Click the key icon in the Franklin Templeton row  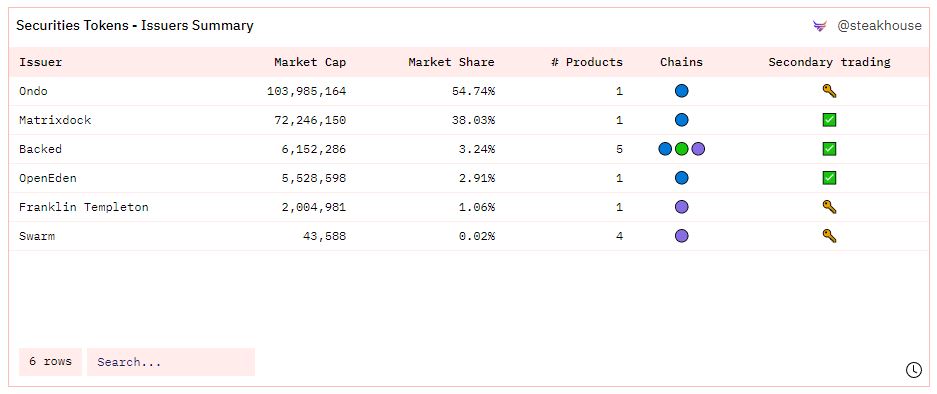pyautogui.click(x=829, y=207)
